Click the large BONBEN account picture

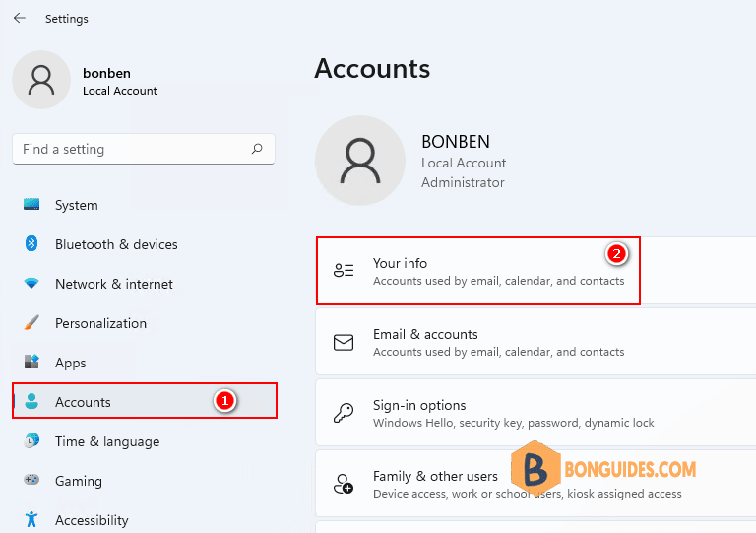click(x=360, y=163)
